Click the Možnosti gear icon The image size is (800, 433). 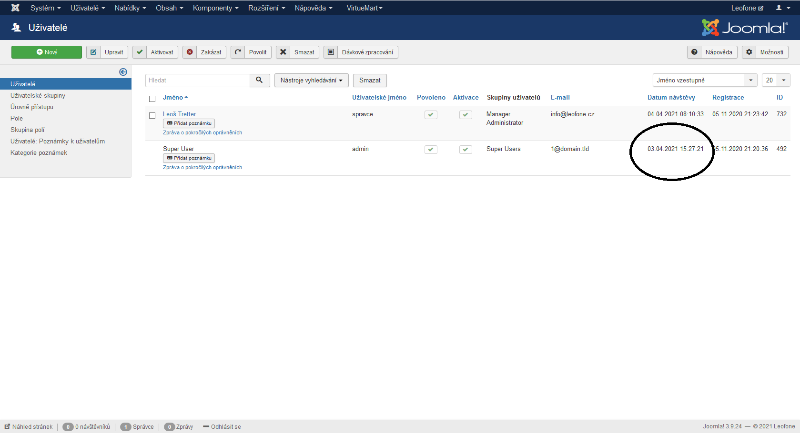749,52
